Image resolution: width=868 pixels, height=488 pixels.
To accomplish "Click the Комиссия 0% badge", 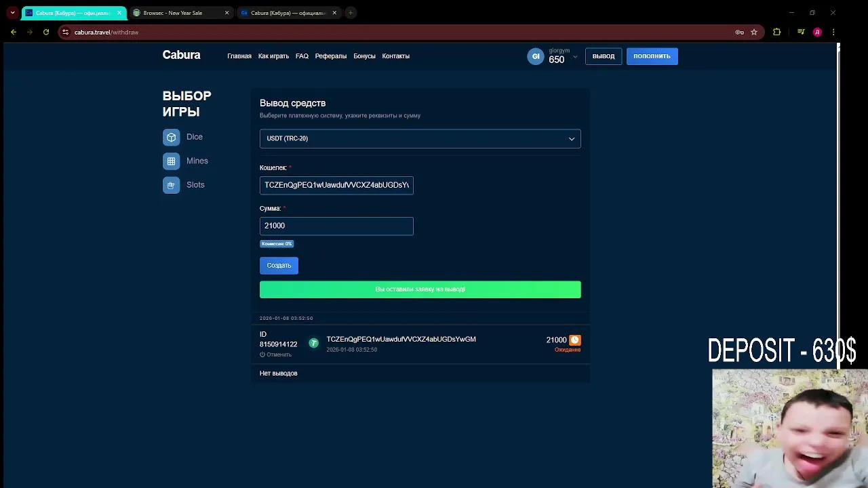I will (277, 244).
